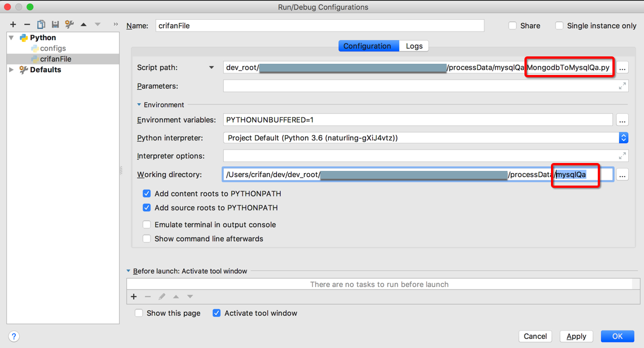644x348 pixels.
Task: Select the crifanFile configuration
Action: click(x=56, y=59)
